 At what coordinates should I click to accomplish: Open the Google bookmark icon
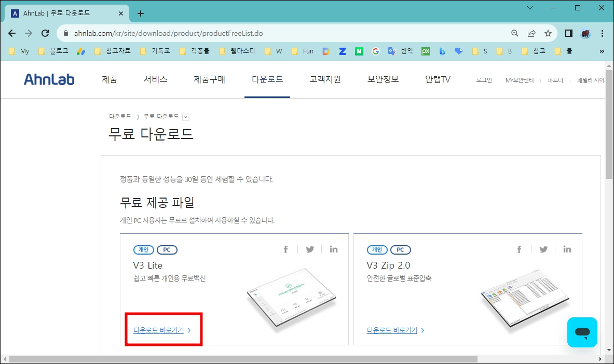point(376,51)
